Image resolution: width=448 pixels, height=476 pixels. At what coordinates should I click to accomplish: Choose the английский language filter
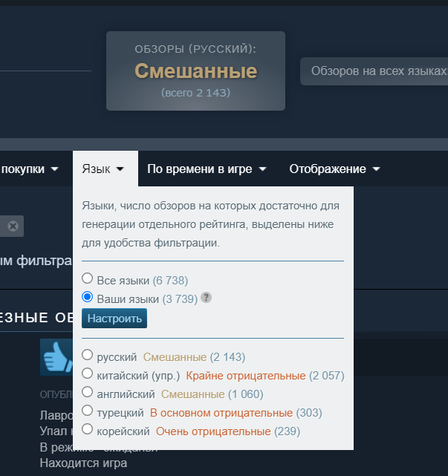(x=87, y=392)
